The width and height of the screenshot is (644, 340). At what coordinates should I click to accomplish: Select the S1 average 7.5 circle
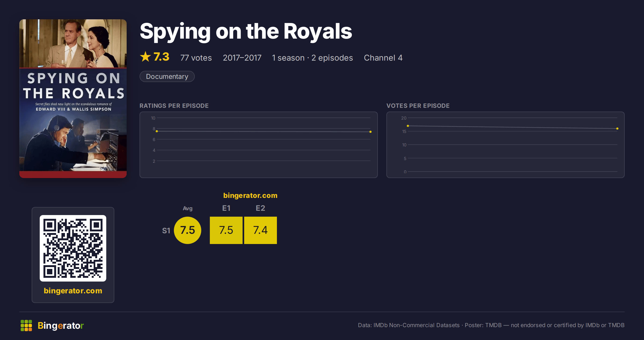pyautogui.click(x=188, y=230)
